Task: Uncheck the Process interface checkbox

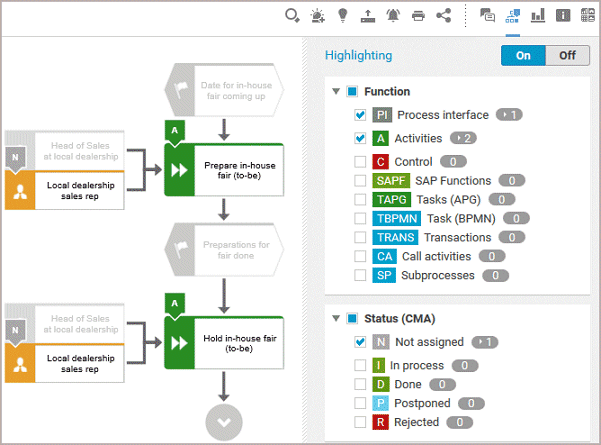Action: pos(360,115)
